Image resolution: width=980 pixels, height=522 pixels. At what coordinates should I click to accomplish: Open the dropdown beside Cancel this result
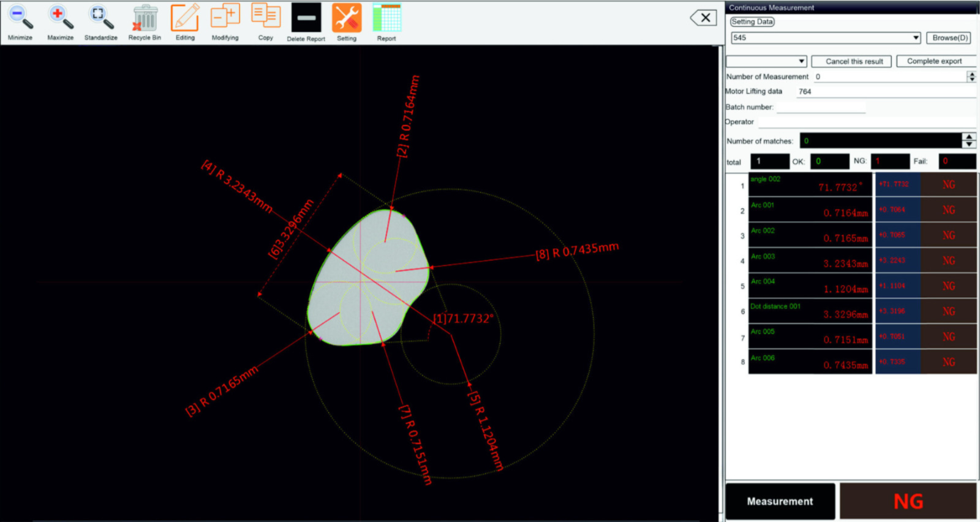(802, 61)
